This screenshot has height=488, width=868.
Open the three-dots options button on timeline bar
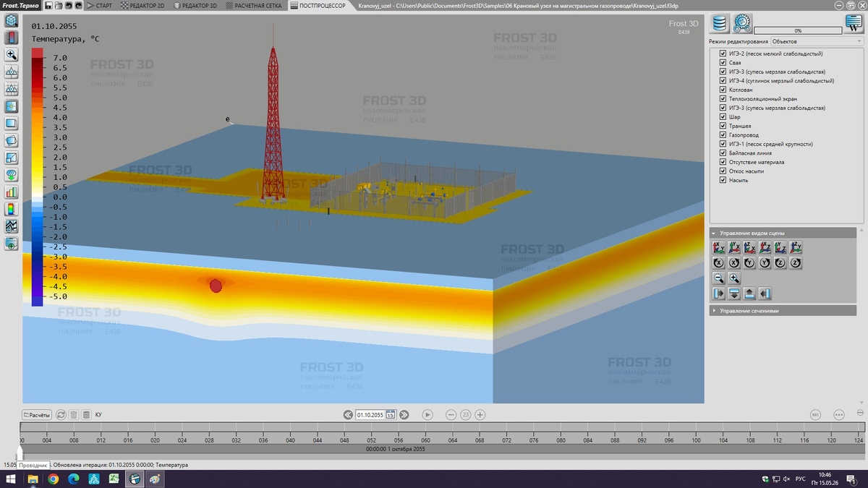[839, 415]
